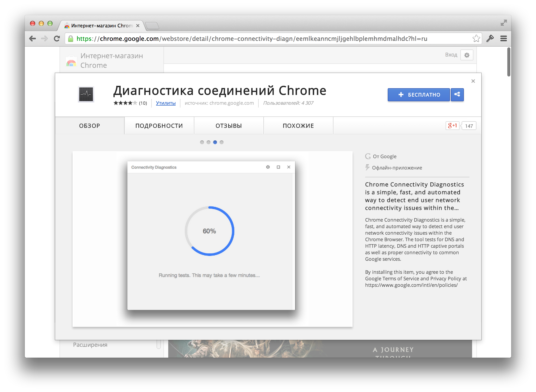Viewport: 536px width, 392px height.
Task: Select the first screenshot carousel dot
Action: 202,142
